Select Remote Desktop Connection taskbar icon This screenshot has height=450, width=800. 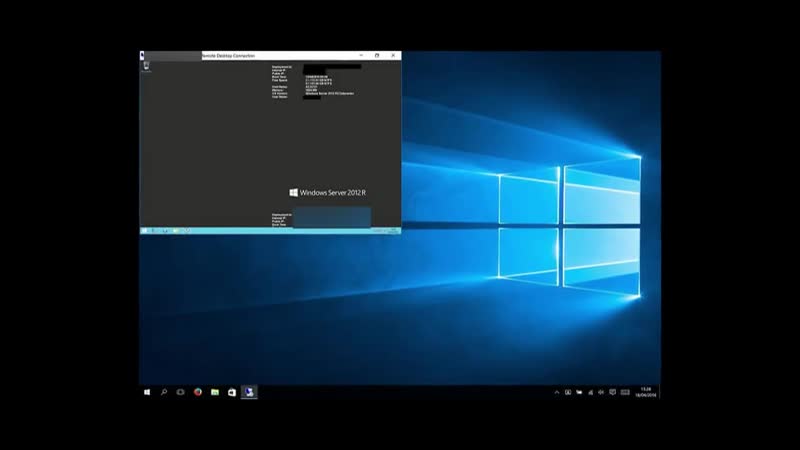coord(249,392)
